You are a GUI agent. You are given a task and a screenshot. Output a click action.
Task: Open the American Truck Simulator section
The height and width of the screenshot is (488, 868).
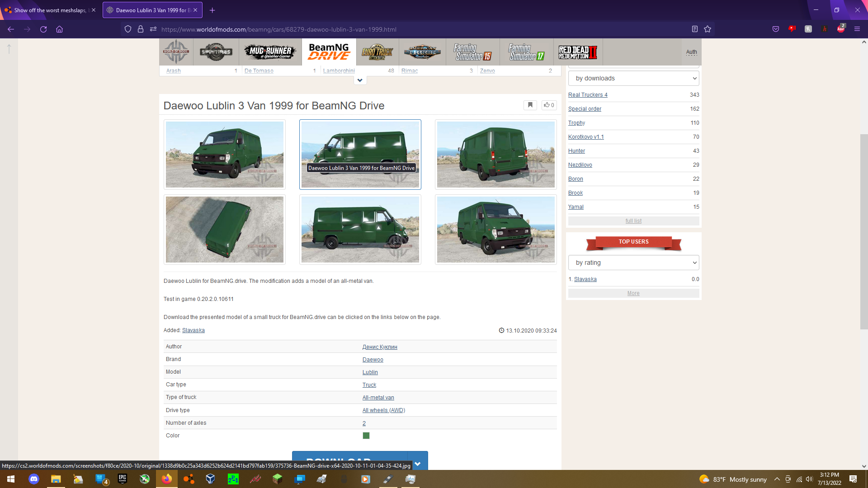tap(422, 52)
